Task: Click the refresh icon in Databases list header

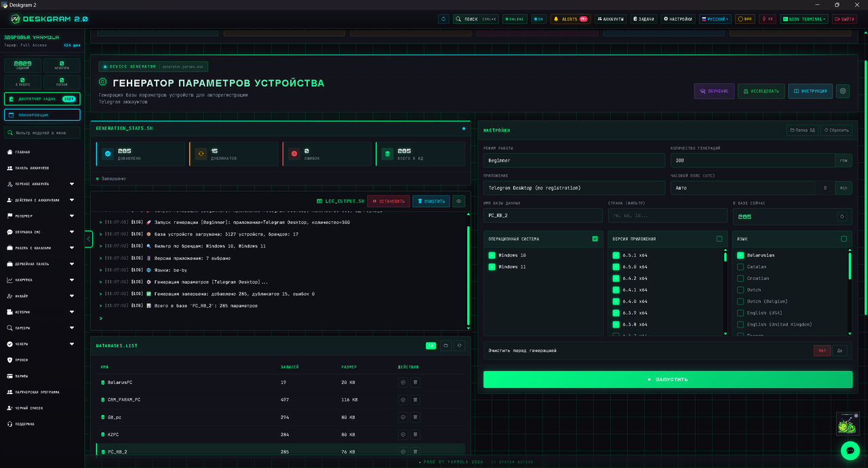Action: pyautogui.click(x=459, y=345)
